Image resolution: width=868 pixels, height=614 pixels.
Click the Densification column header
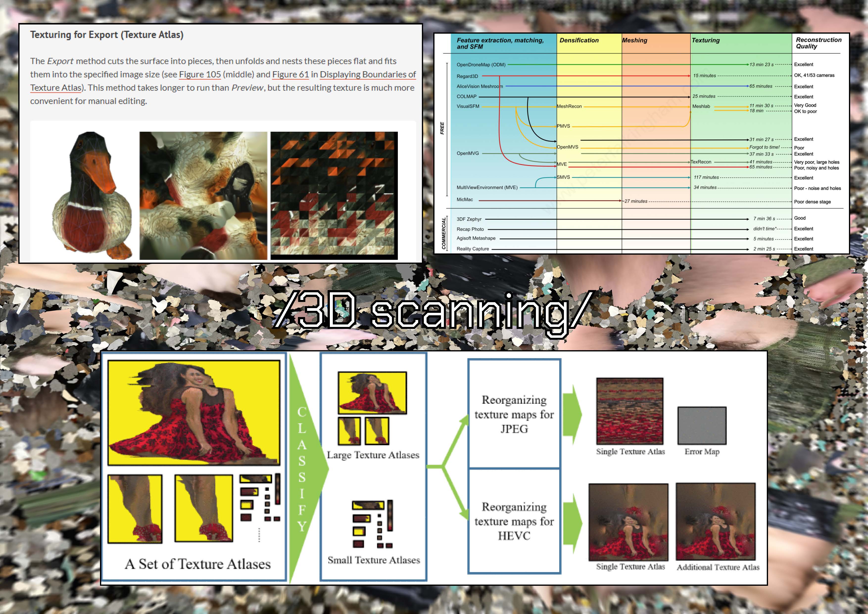[x=579, y=40]
